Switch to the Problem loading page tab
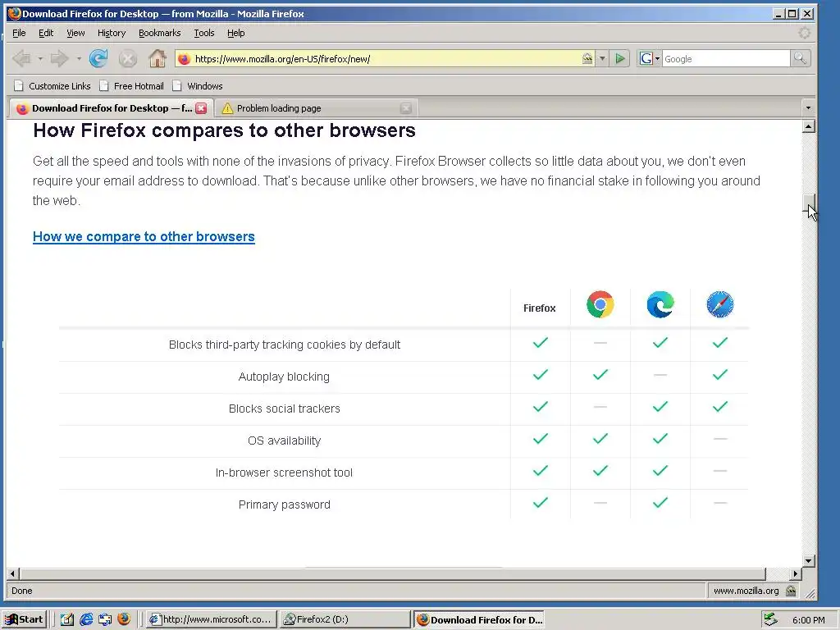The width and height of the screenshot is (840, 630). coord(316,108)
